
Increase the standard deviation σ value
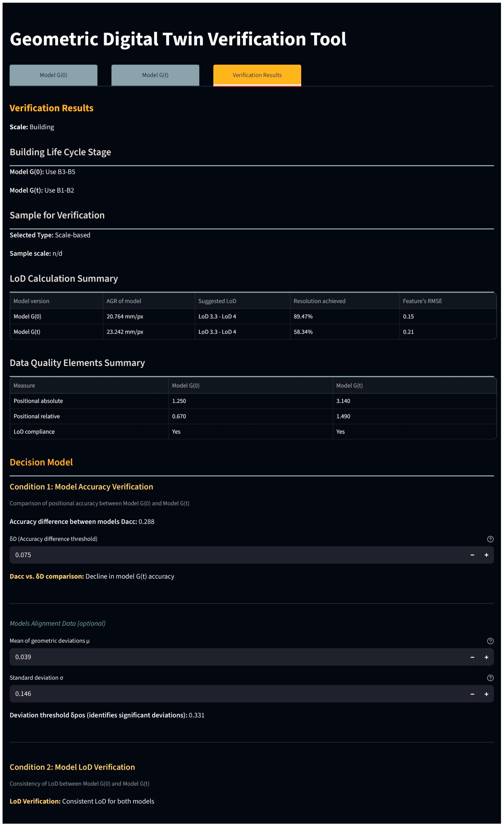(486, 694)
